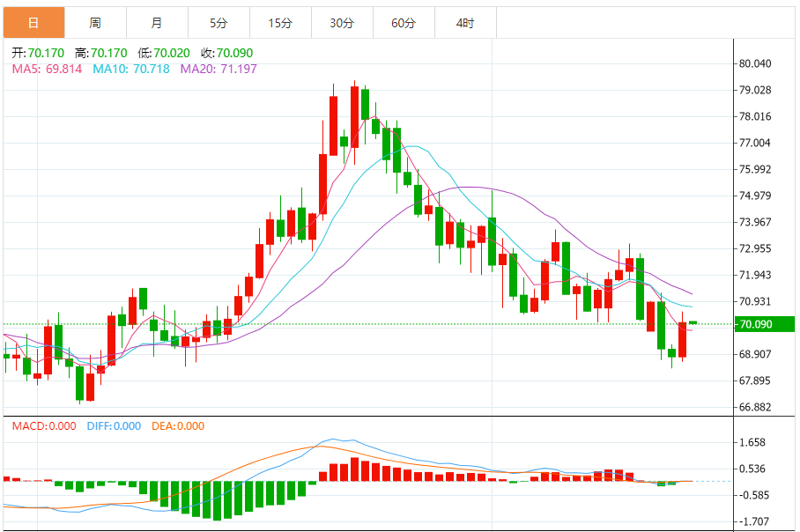Click the MACD:0.000 label

tap(44, 426)
